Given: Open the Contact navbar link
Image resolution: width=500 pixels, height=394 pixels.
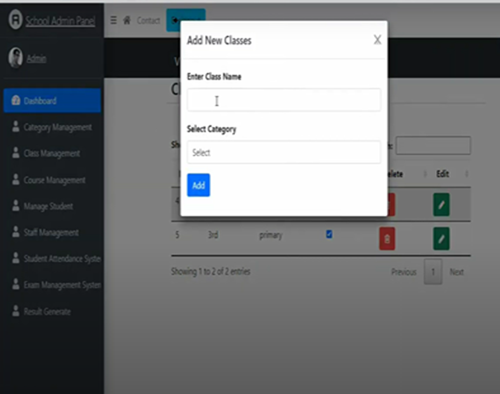Looking at the screenshot, I should coord(148,21).
